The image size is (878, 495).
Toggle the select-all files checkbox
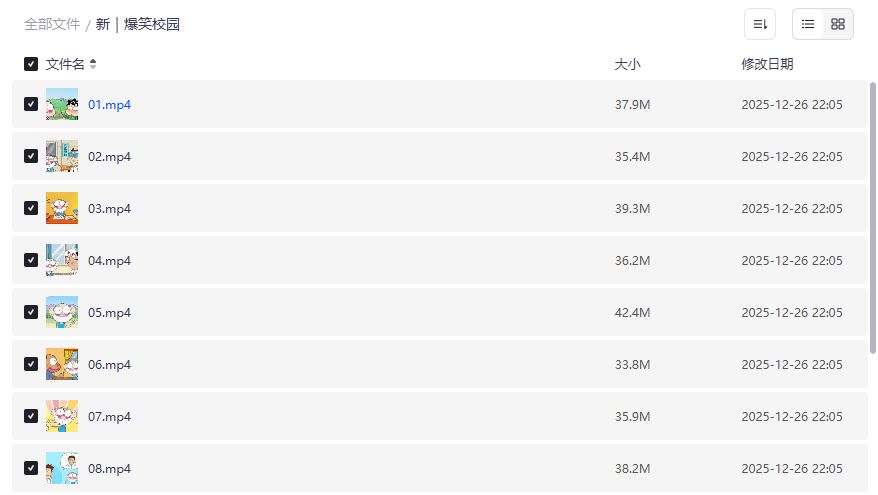point(31,64)
